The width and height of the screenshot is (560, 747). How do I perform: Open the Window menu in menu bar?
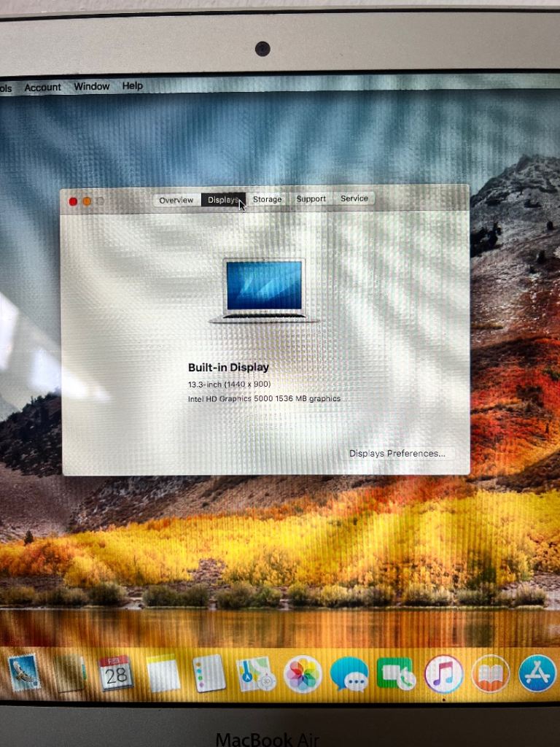pyautogui.click(x=92, y=87)
